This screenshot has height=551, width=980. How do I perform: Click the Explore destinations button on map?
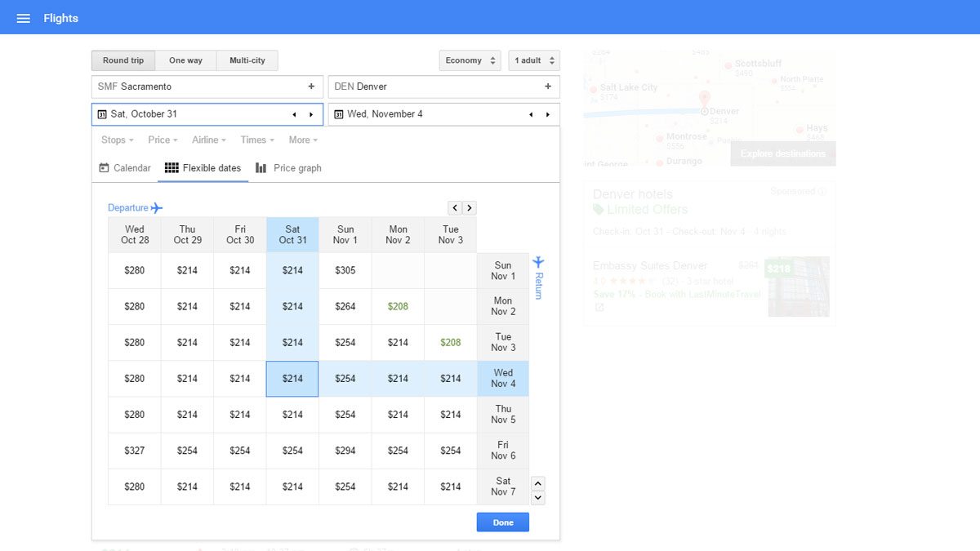click(782, 153)
